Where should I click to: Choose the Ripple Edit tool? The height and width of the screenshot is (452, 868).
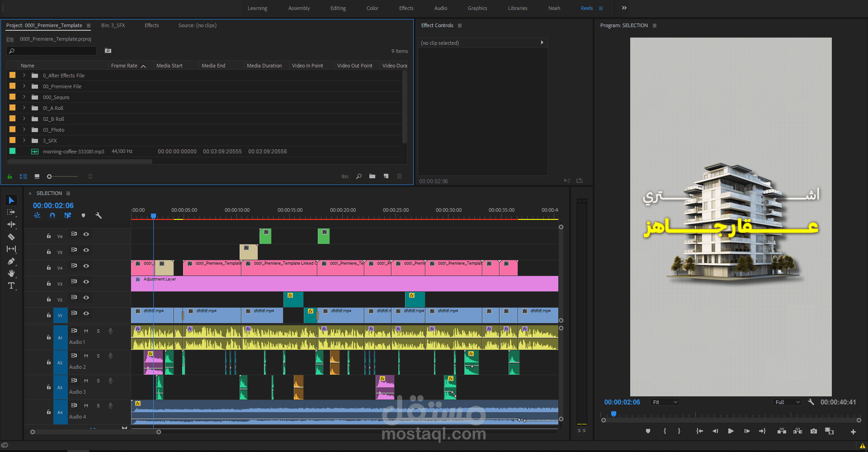click(x=11, y=224)
